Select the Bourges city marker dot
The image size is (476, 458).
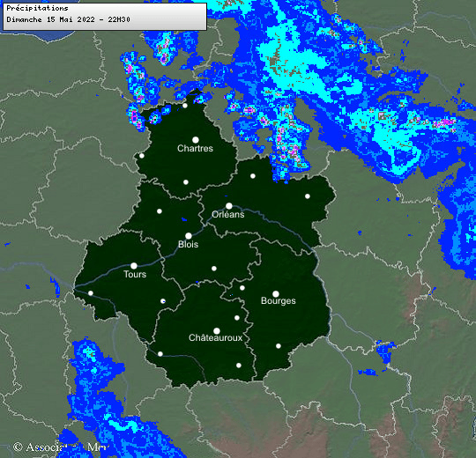click(276, 294)
